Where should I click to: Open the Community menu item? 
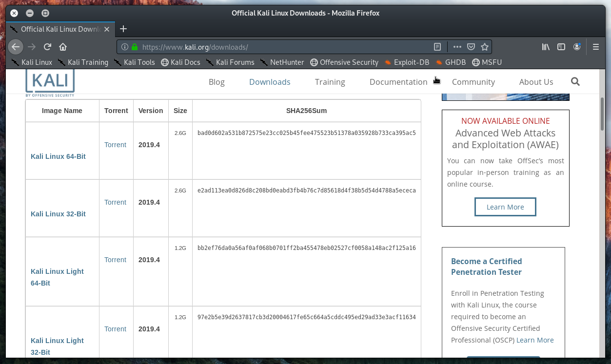[473, 82]
